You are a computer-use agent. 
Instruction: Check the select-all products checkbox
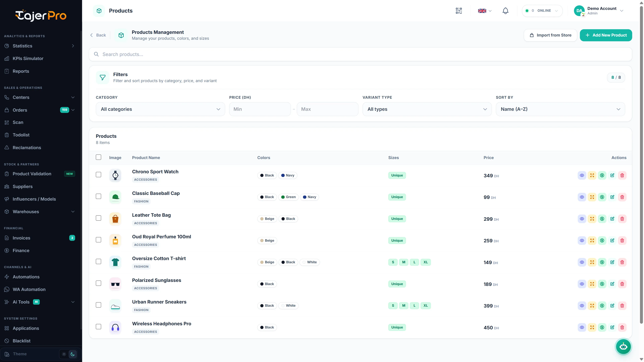[98, 157]
